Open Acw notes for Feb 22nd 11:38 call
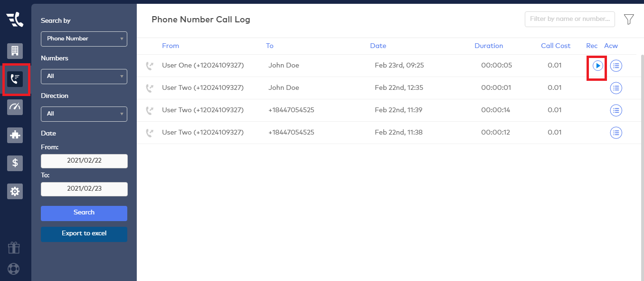 pos(616,133)
